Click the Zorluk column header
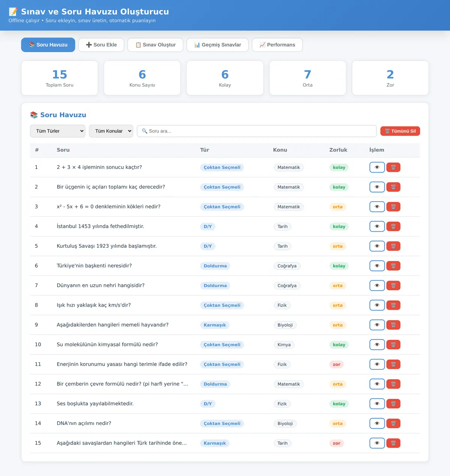The image size is (450, 476). [338, 150]
